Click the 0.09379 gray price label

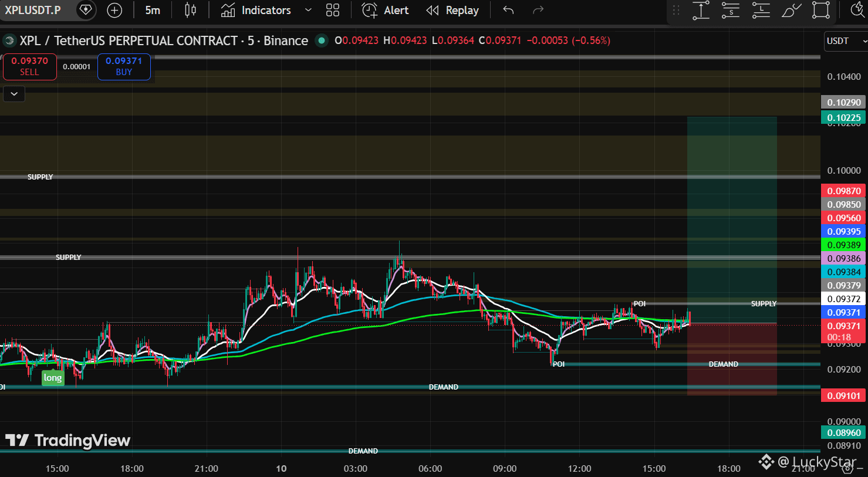[x=844, y=285]
